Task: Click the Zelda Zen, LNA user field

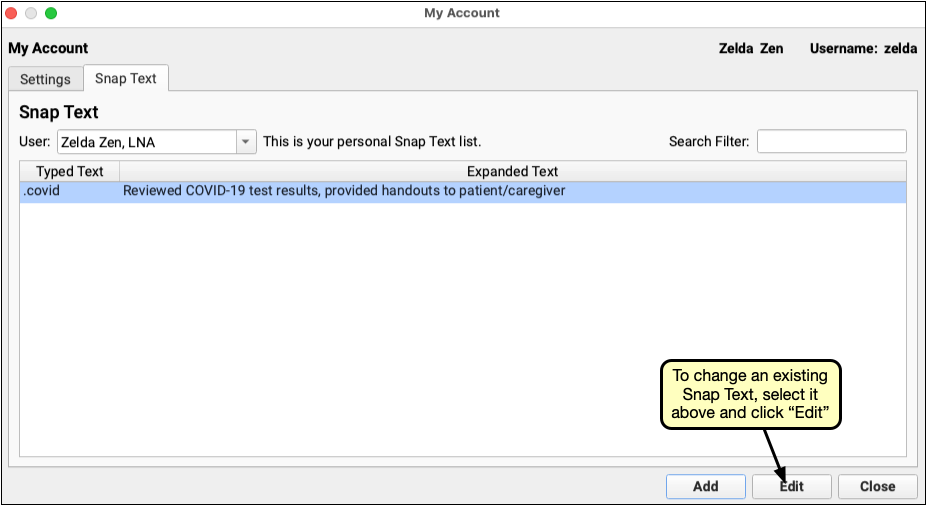Action: 145,142
